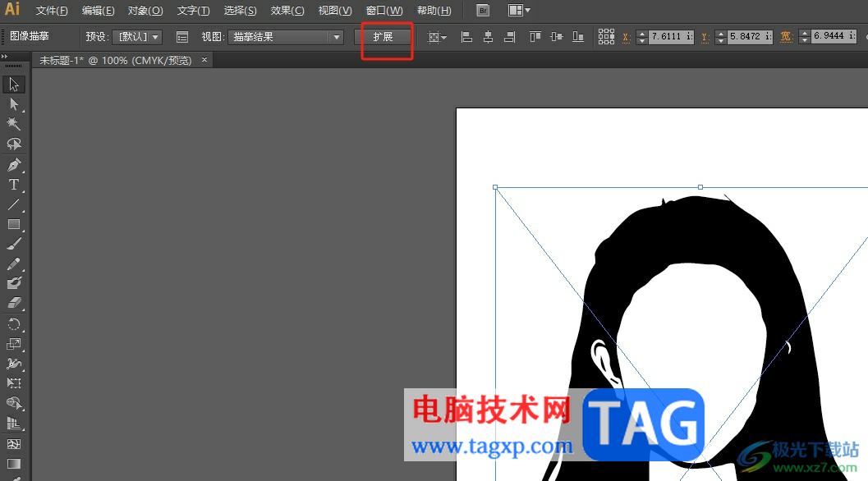Open the 窗口(W) menu
The height and width of the screenshot is (481, 868).
384,11
